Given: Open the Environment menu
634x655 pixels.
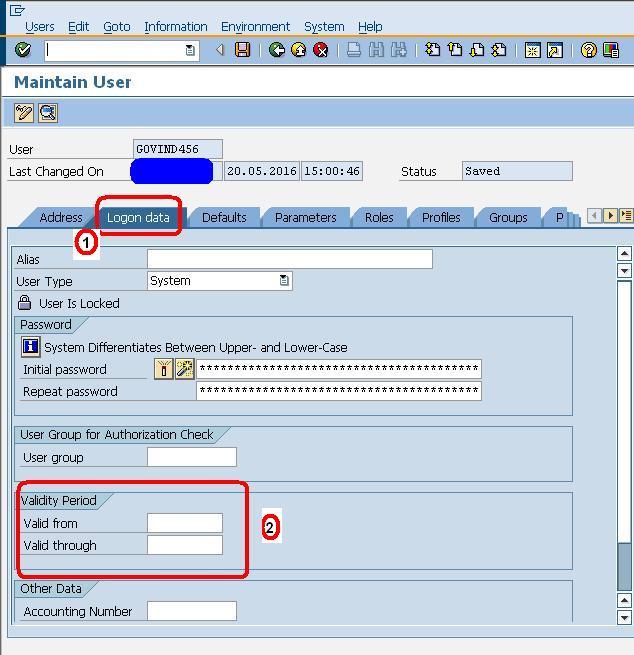Looking at the screenshot, I should pyautogui.click(x=255, y=27).
